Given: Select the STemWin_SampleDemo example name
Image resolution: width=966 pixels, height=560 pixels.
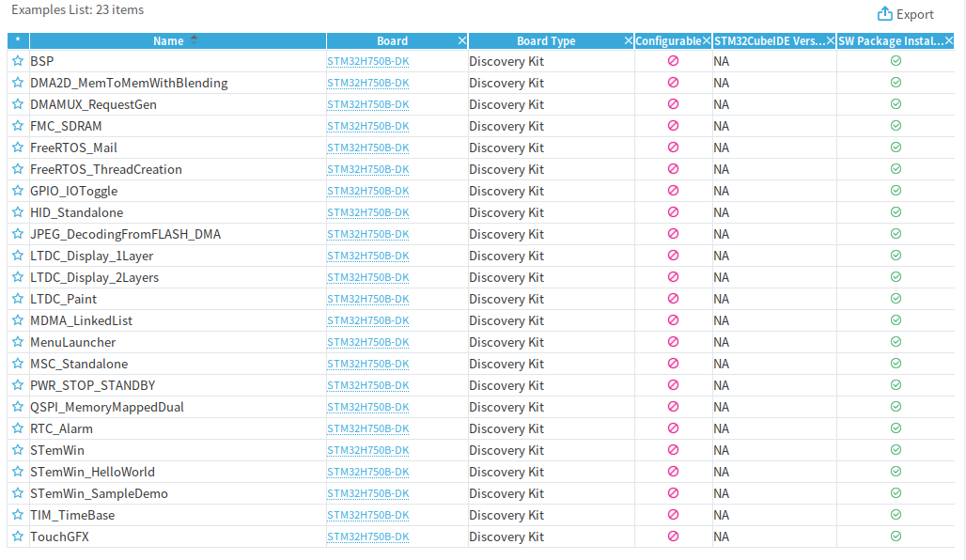Looking at the screenshot, I should [100, 493].
